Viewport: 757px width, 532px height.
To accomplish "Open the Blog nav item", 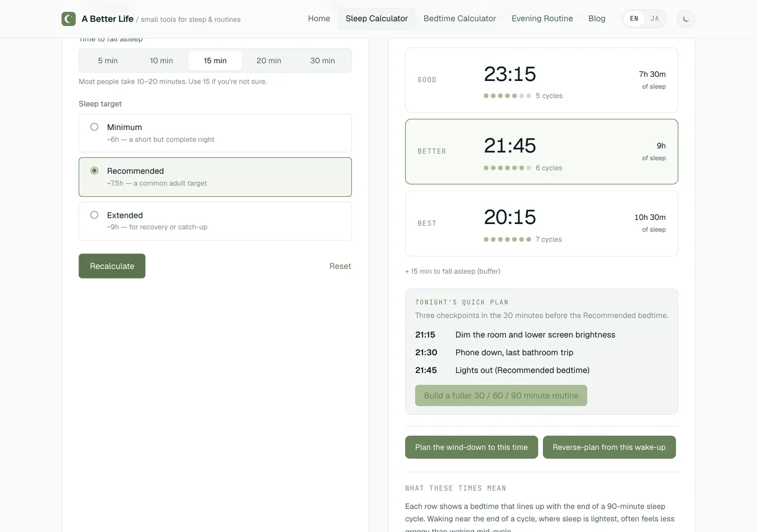I will (597, 18).
